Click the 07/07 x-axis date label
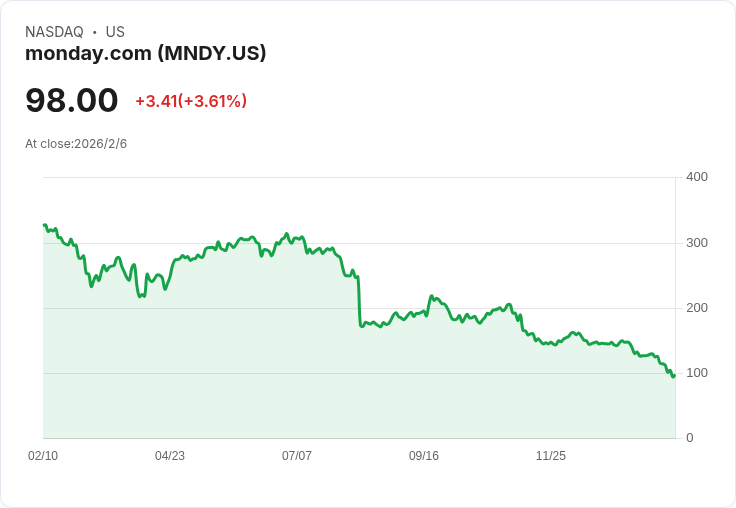 pos(297,456)
